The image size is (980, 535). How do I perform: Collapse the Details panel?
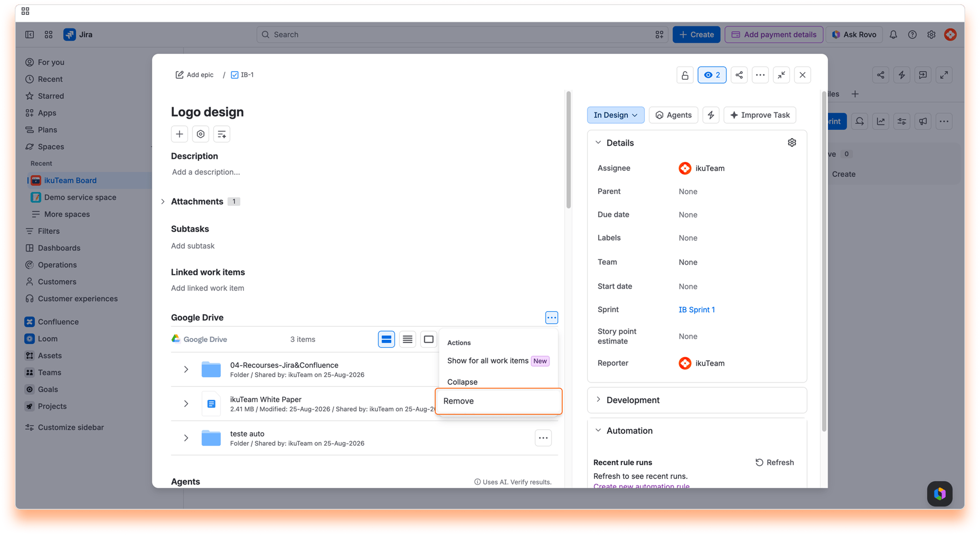pyautogui.click(x=598, y=142)
